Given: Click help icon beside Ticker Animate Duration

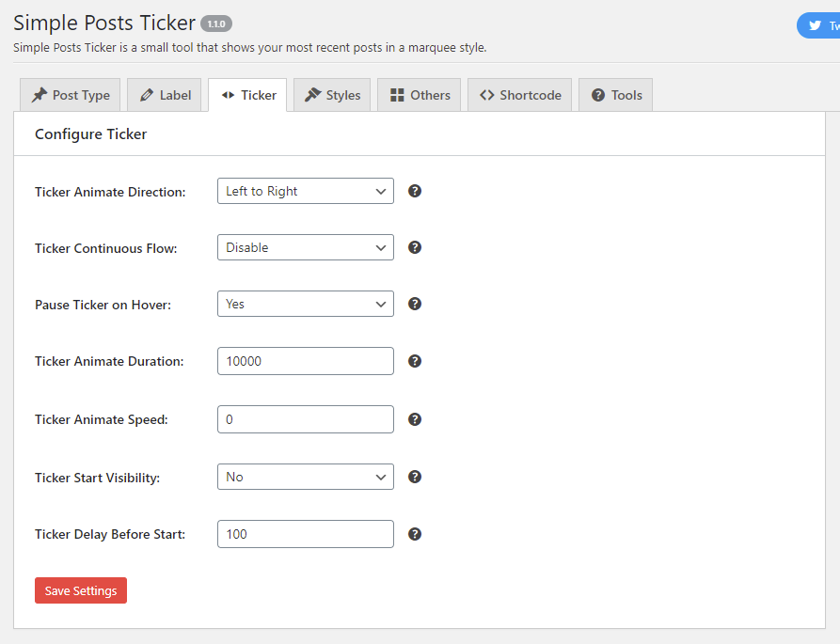Looking at the screenshot, I should point(415,361).
